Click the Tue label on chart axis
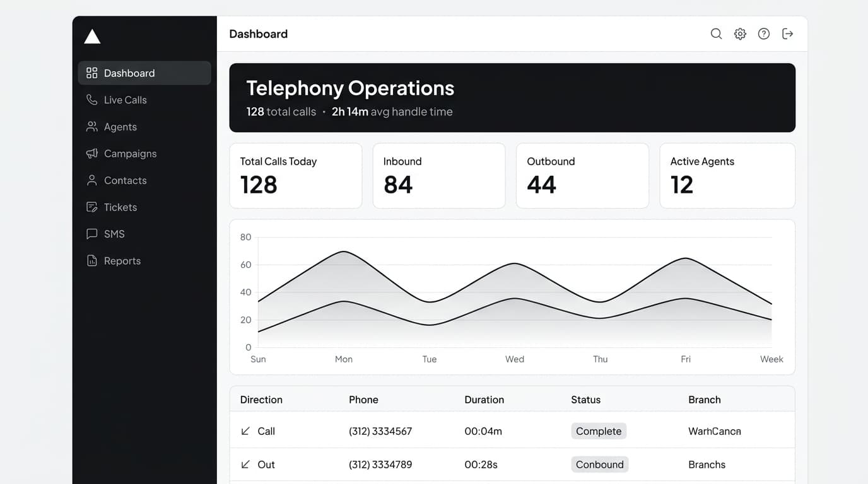This screenshot has width=868, height=484. (430, 359)
